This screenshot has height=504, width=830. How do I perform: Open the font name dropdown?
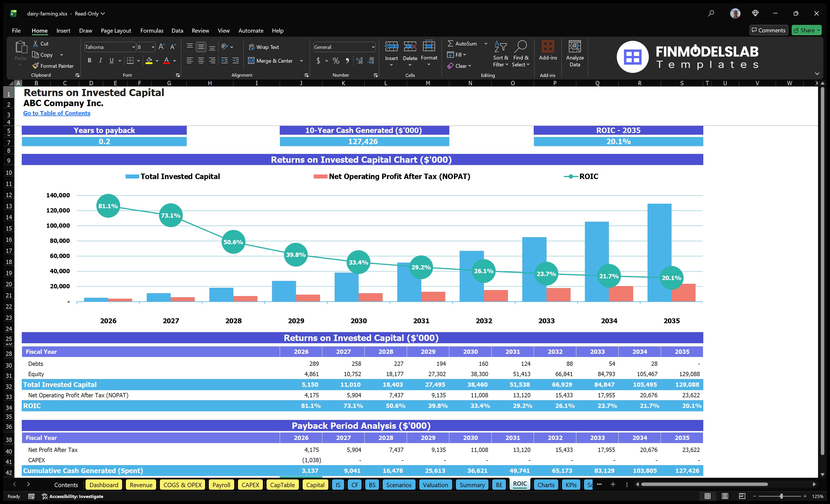[x=134, y=47]
